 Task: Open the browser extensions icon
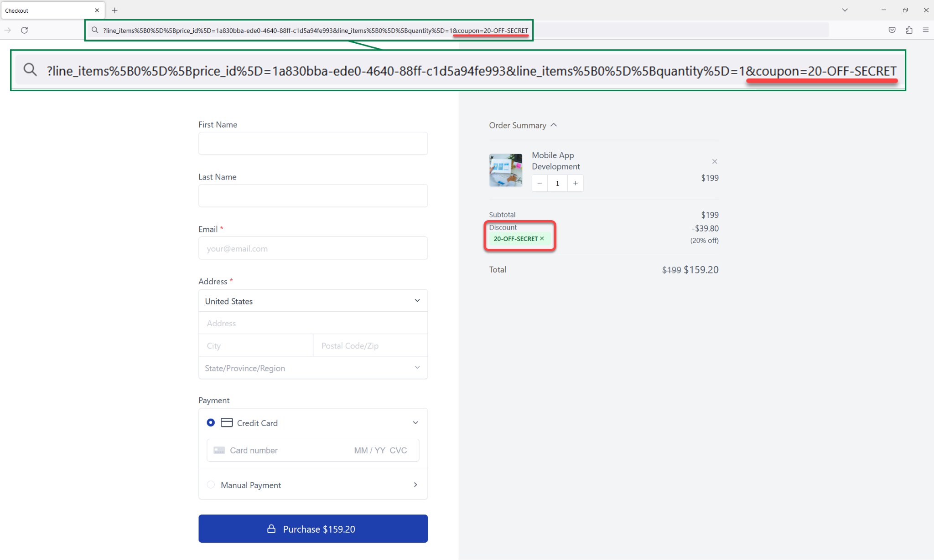click(909, 30)
